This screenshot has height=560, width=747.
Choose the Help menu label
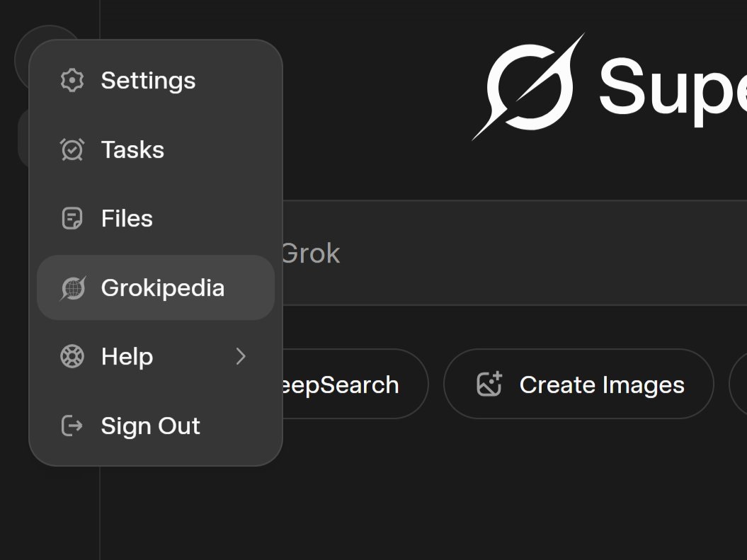point(127,357)
